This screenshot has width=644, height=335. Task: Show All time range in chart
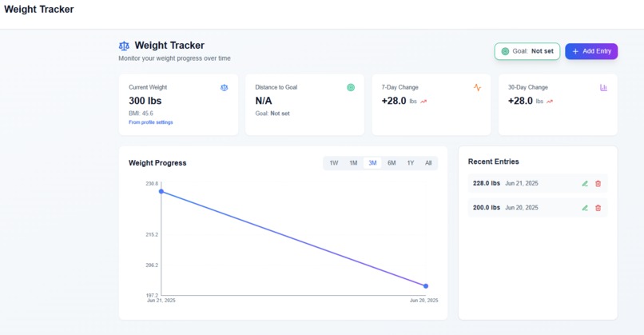[428, 163]
